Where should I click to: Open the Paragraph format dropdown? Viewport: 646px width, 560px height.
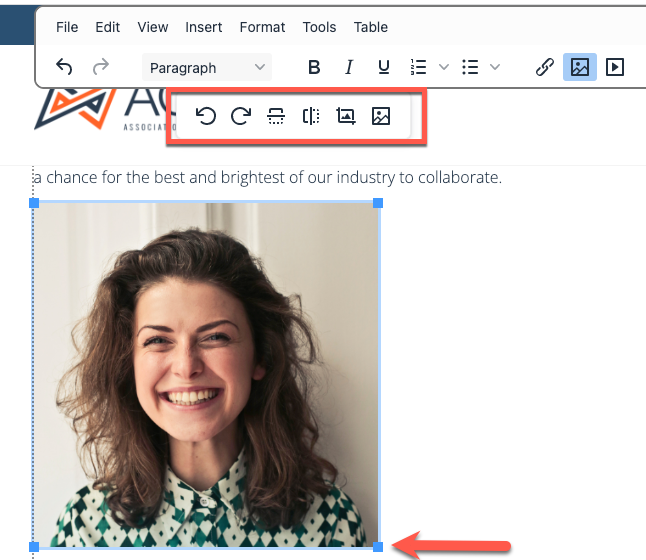click(207, 67)
